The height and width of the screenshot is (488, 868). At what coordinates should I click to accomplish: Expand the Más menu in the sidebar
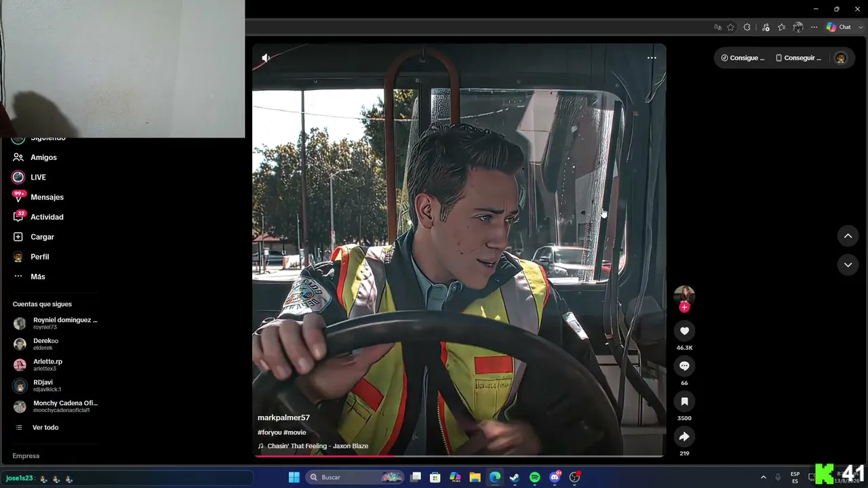click(28, 277)
